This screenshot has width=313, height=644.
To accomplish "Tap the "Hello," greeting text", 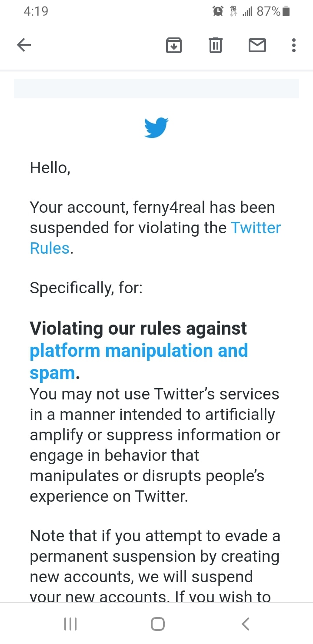I will (x=50, y=168).
